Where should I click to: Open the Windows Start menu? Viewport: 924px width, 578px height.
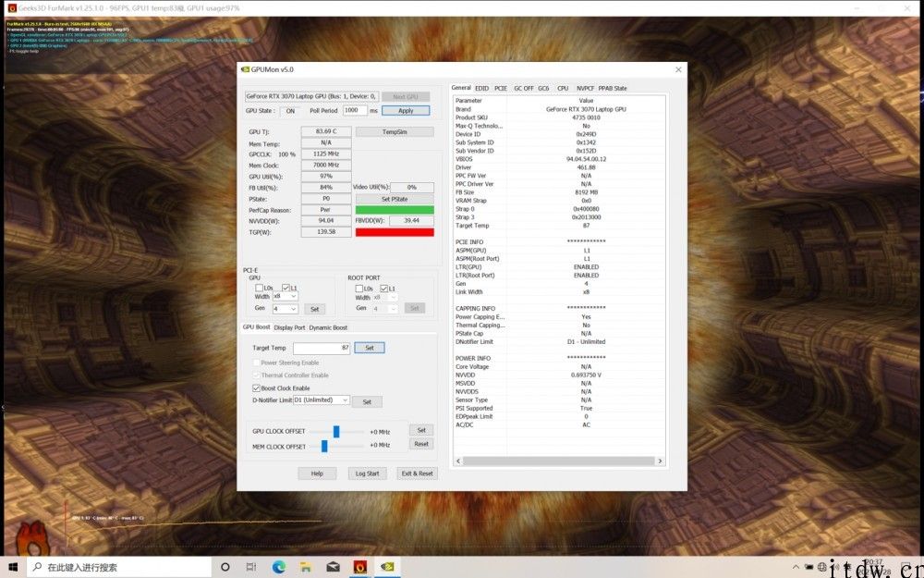click(x=13, y=567)
